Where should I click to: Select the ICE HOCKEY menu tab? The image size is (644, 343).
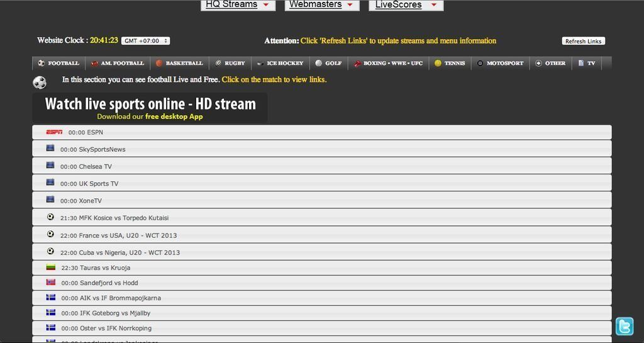(280, 64)
